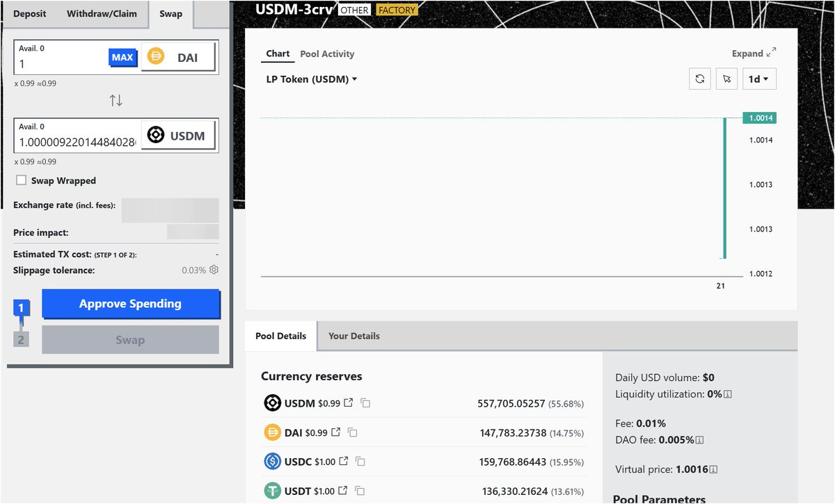Copy the USDM token address
The width and height of the screenshot is (835, 504).
pyautogui.click(x=365, y=403)
